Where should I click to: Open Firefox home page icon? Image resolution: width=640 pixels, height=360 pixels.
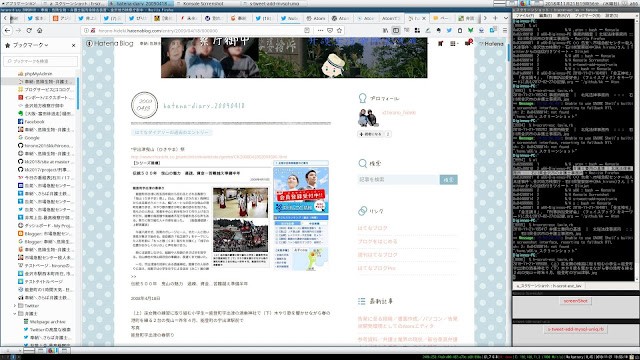coord(40,30)
